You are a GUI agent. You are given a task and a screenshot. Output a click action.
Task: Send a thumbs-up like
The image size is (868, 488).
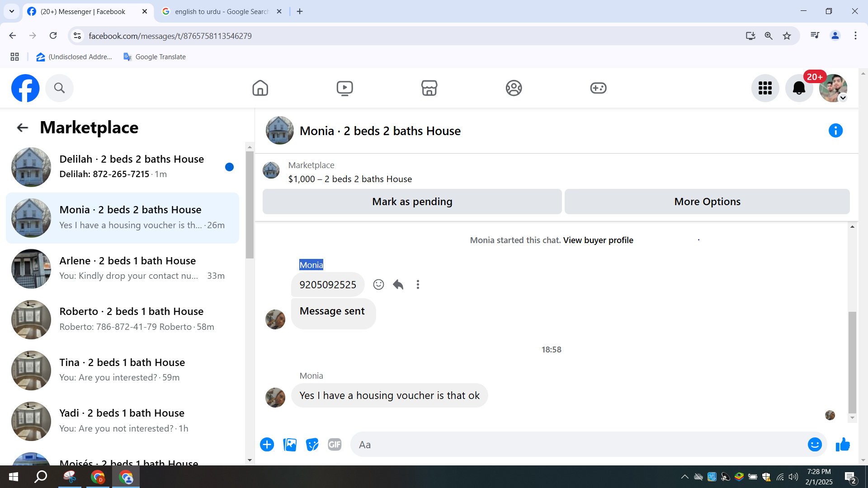point(843,445)
